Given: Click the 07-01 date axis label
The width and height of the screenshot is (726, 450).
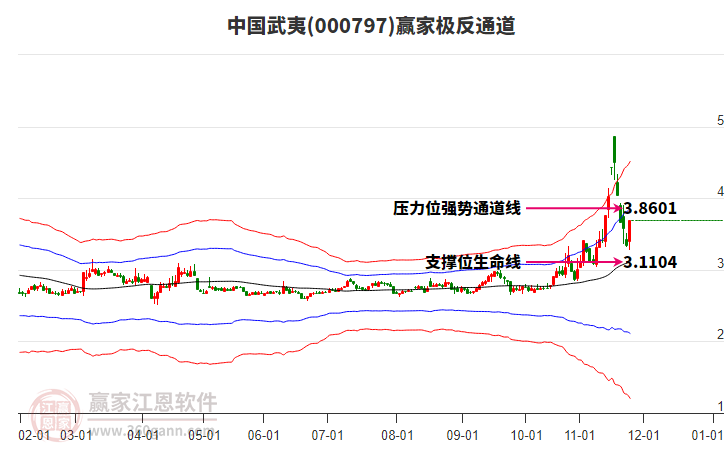Looking at the screenshot, I should pos(327,436).
